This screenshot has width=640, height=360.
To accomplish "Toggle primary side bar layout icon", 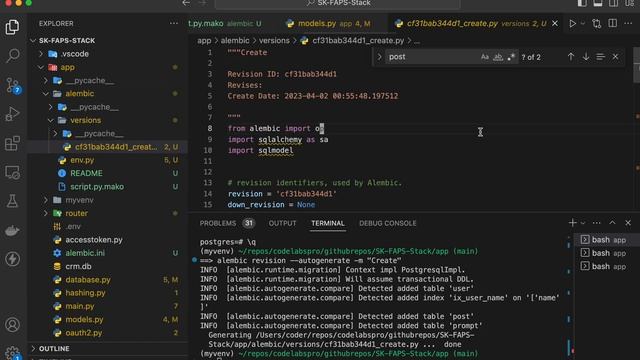I will (582, 3).
